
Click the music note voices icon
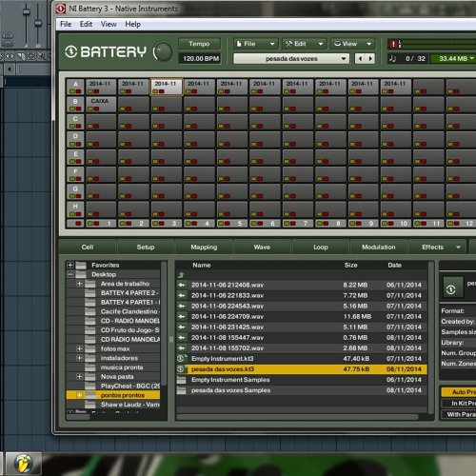pos(392,58)
